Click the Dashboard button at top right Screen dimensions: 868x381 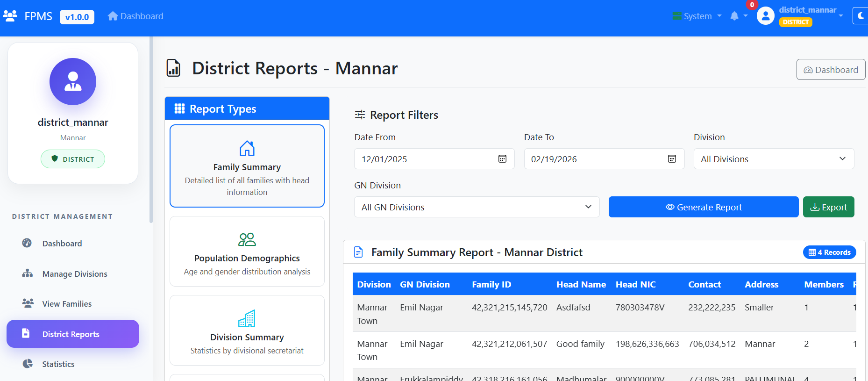pos(830,70)
